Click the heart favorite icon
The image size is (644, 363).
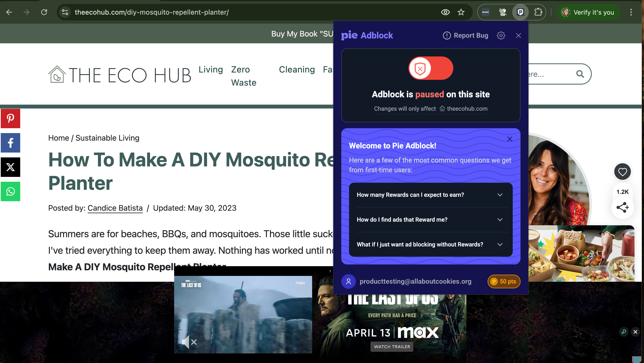(x=622, y=172)
